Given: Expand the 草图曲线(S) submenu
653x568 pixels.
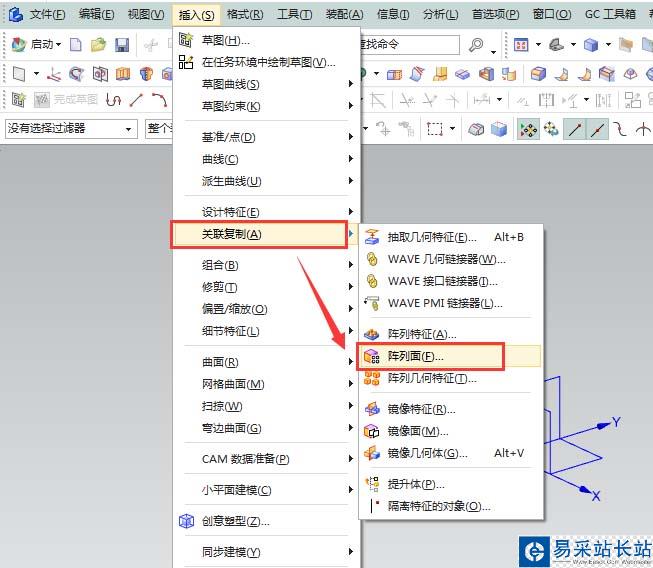Looking at the screenshot, I should (266, 85).
